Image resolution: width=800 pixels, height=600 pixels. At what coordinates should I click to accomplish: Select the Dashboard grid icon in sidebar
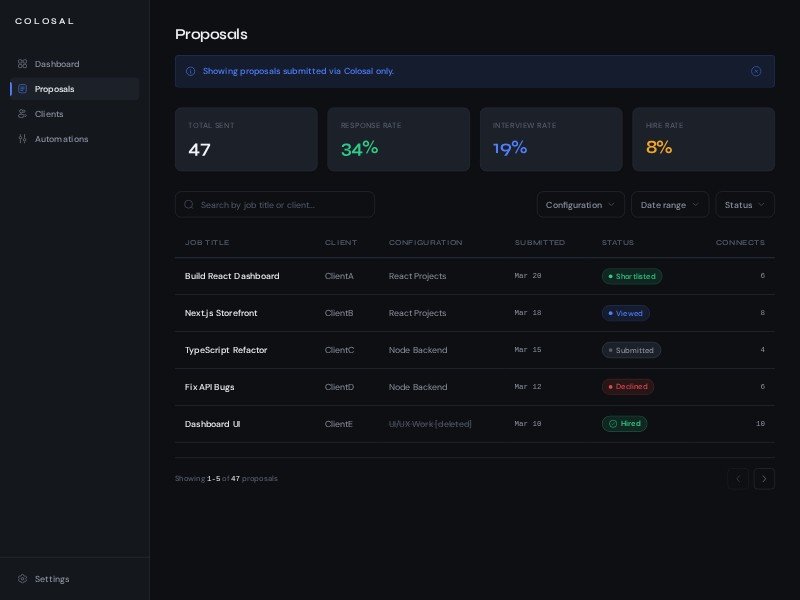pyautogui.click(x=22, y=64)
